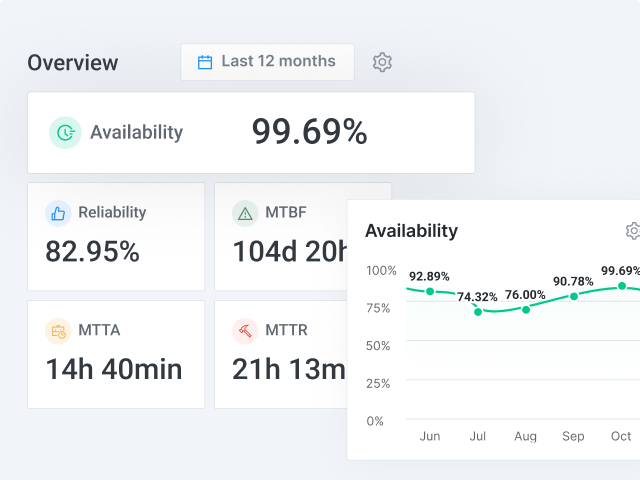Open Availability chart settings gear

tap(632, 231)
